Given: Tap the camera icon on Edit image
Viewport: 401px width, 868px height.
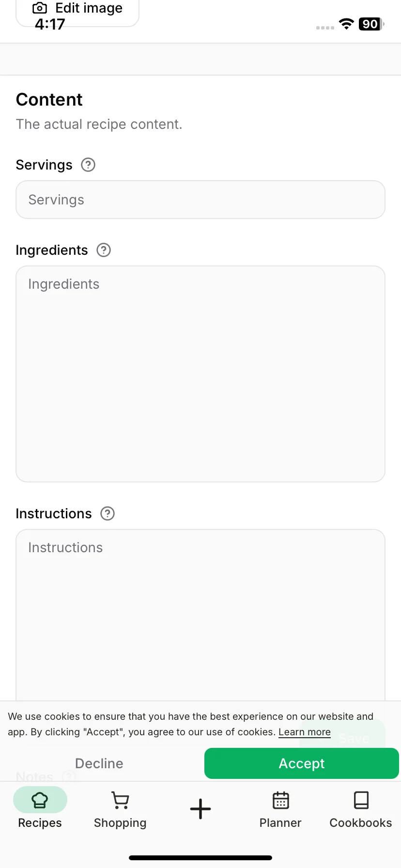Looking at the screenshot, I should coord(40,8).
